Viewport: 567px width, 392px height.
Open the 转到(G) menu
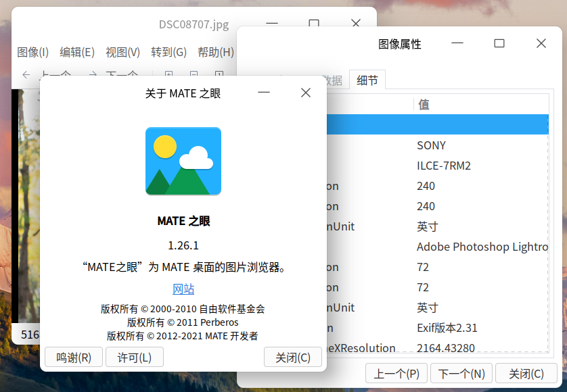169,53
